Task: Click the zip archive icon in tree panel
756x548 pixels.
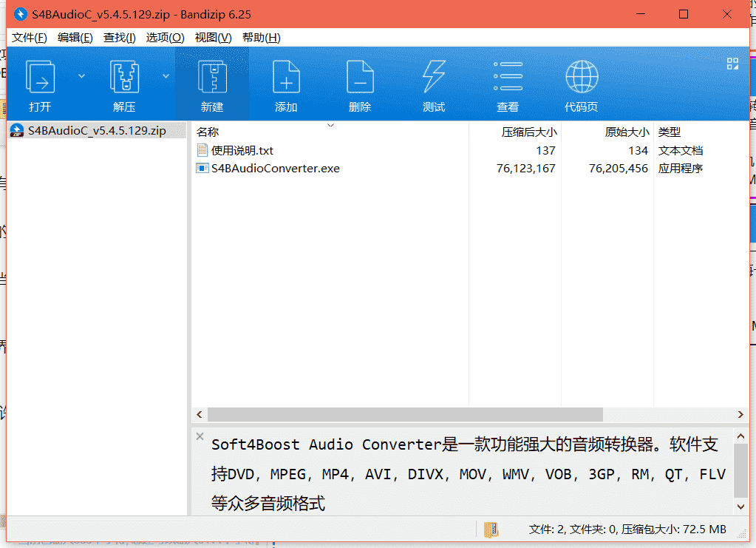Action: click(17, 131)
